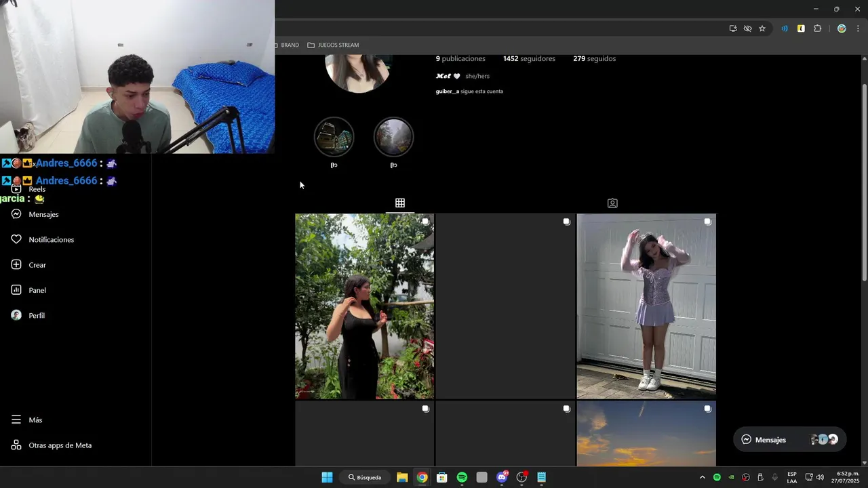
Task: Click the Búsqueda taskbar search box
Action: (x=365, y=477)
